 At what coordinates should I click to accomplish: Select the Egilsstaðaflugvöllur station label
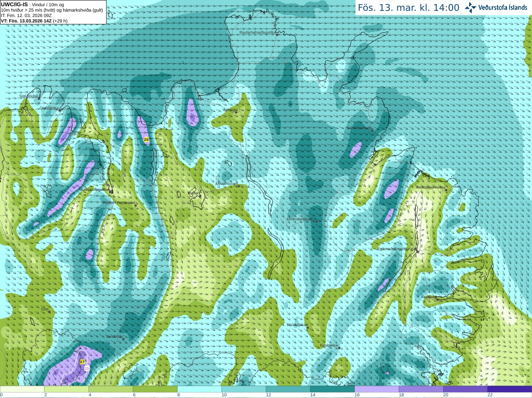[x=397, y=249]
